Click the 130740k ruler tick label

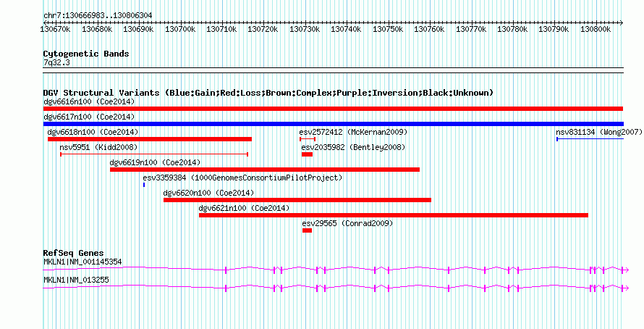pos(346,29)
